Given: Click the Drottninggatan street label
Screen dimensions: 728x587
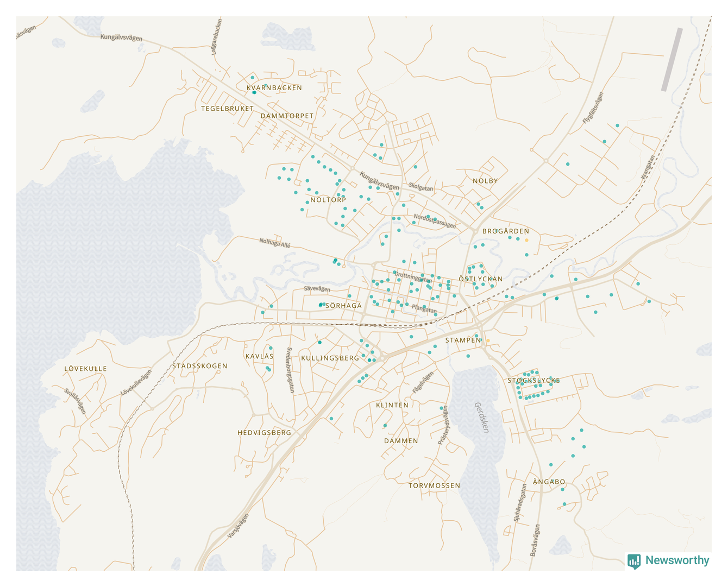Looking at the screenshot, I should click(x=413, y=277).
